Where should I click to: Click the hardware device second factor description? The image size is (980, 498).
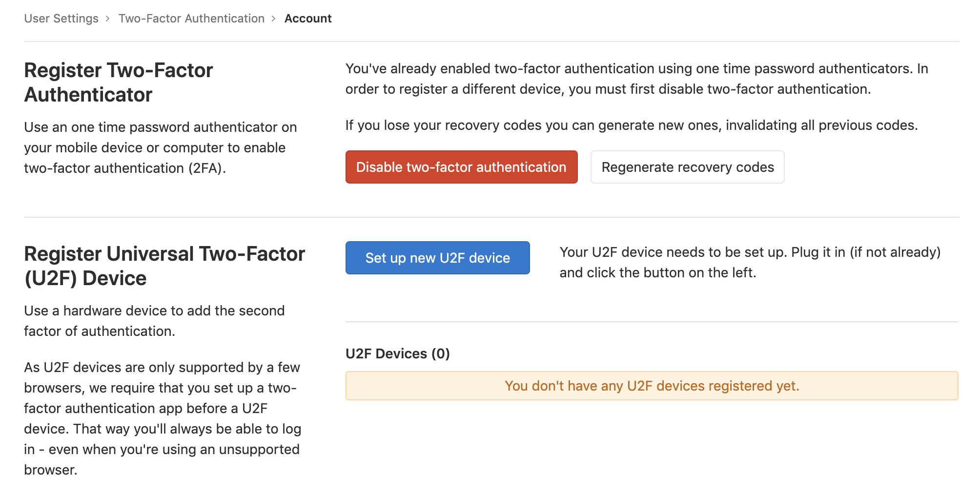[154, 321]
